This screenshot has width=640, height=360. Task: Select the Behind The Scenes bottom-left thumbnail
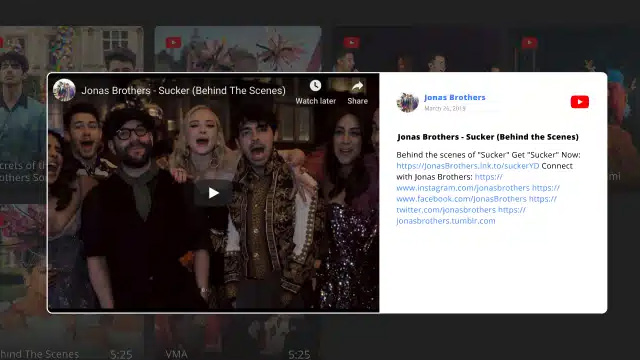[72, 337]
